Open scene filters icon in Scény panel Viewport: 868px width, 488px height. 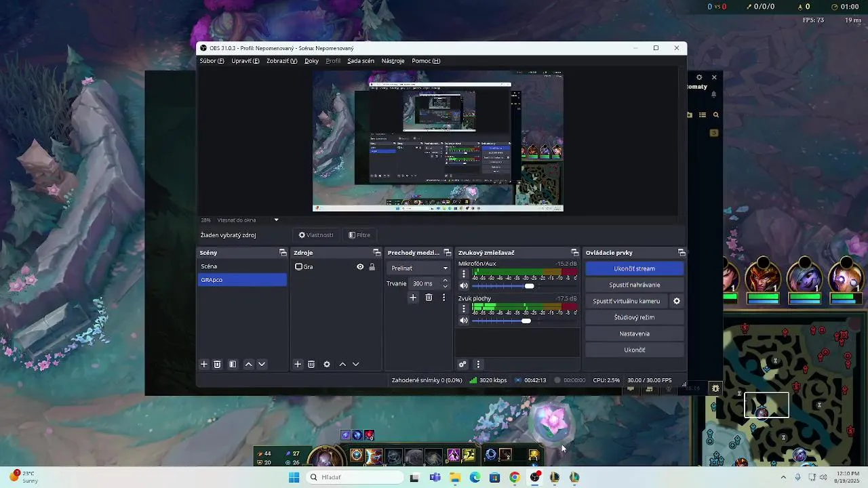coord(233,364)
